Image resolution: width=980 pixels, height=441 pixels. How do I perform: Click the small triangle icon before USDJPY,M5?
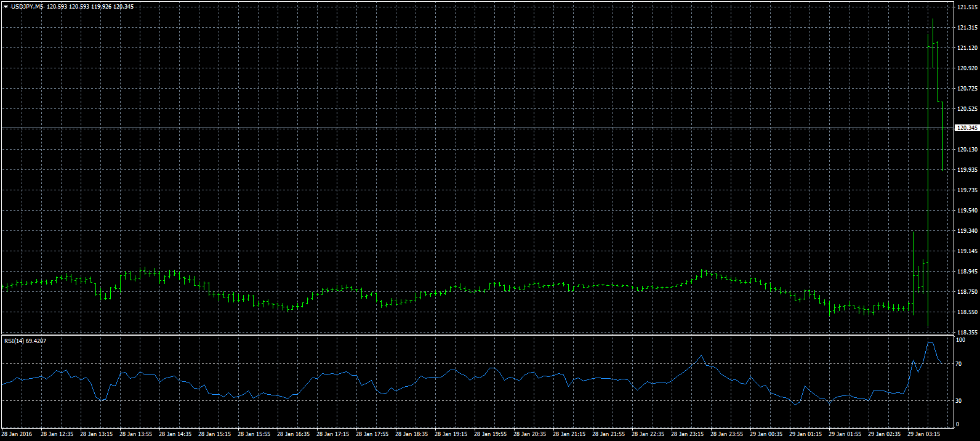(x=6, y=6)
